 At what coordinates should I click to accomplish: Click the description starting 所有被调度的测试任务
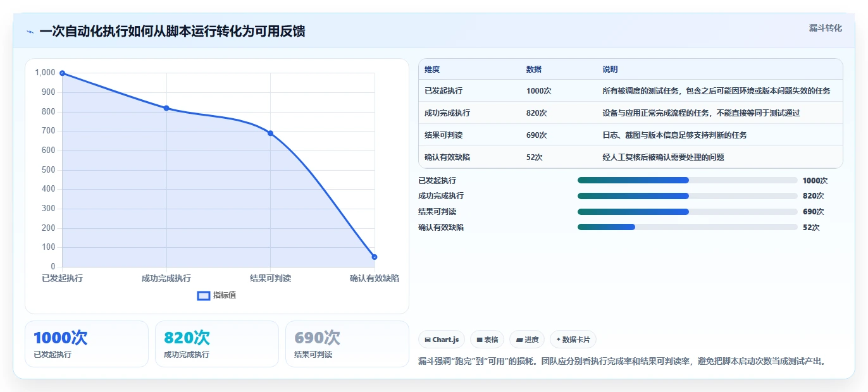pos(716,91)
